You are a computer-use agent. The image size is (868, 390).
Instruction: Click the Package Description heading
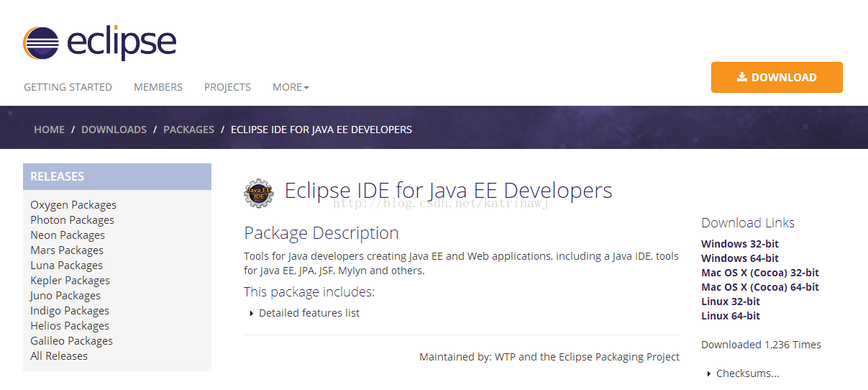pos(321,233)
